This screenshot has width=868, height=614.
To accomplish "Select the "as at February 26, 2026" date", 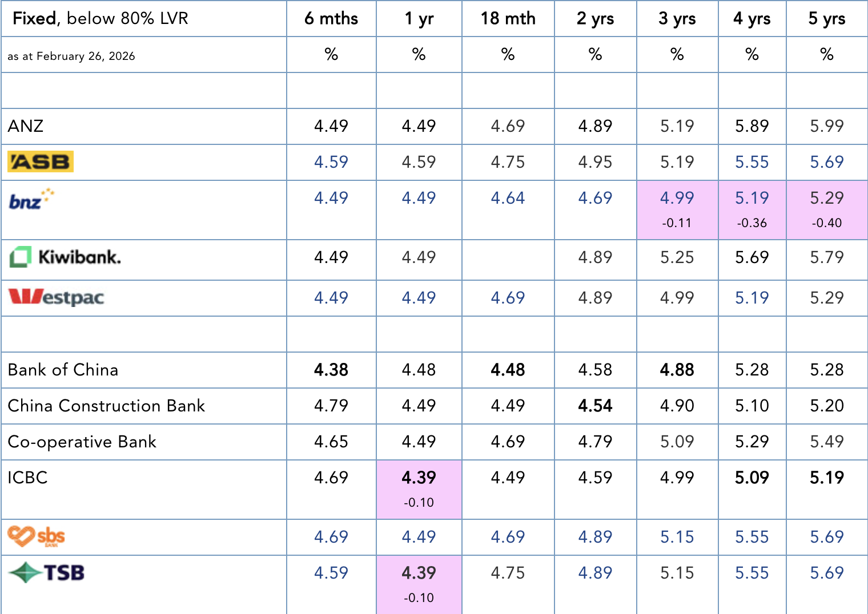I will pos(71,56).
